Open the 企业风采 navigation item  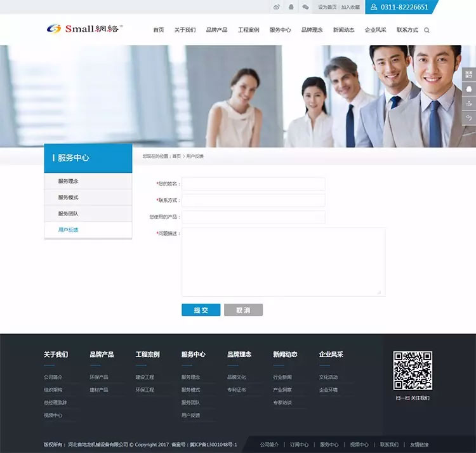pos(376,30)
